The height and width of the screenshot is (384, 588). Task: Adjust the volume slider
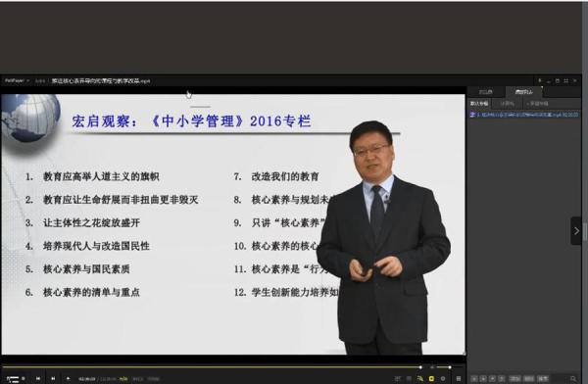(x=444, y=367)
